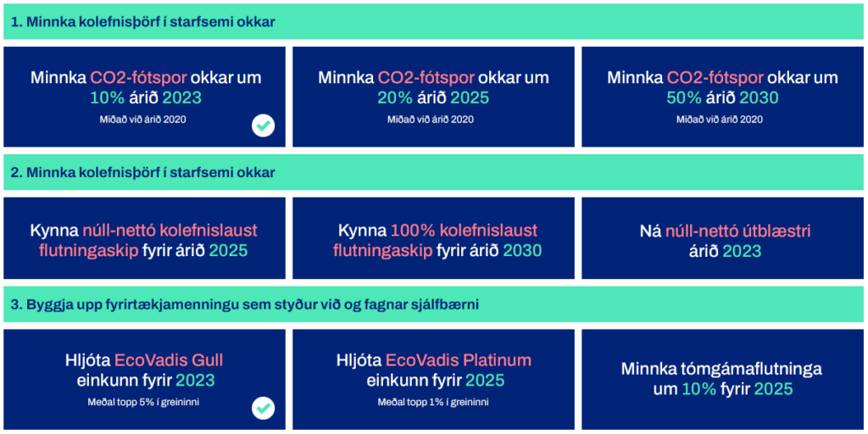Click the 'EcoVadis Platinum' highlighted text
868x434 pixels.
[458, 360]
